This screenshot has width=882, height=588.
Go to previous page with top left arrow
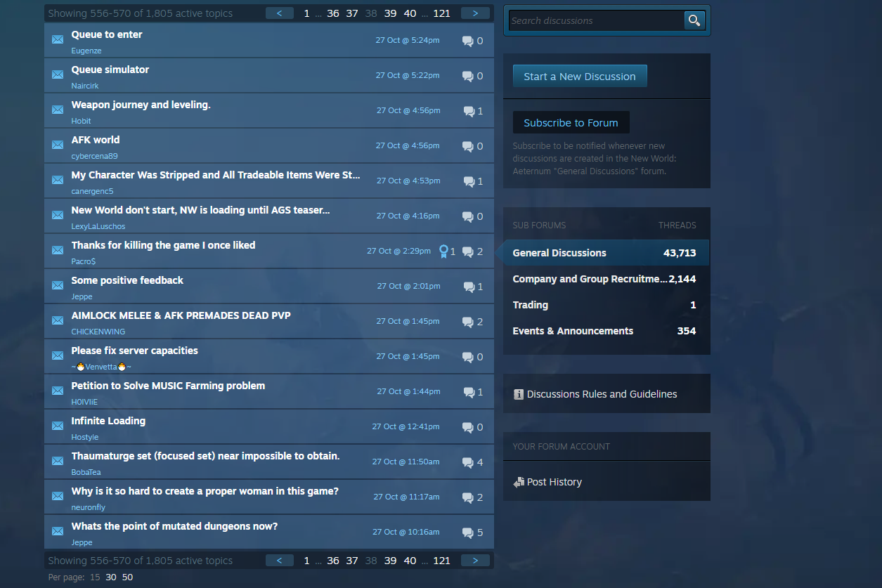pyautogui.click(x=280, y=13)
